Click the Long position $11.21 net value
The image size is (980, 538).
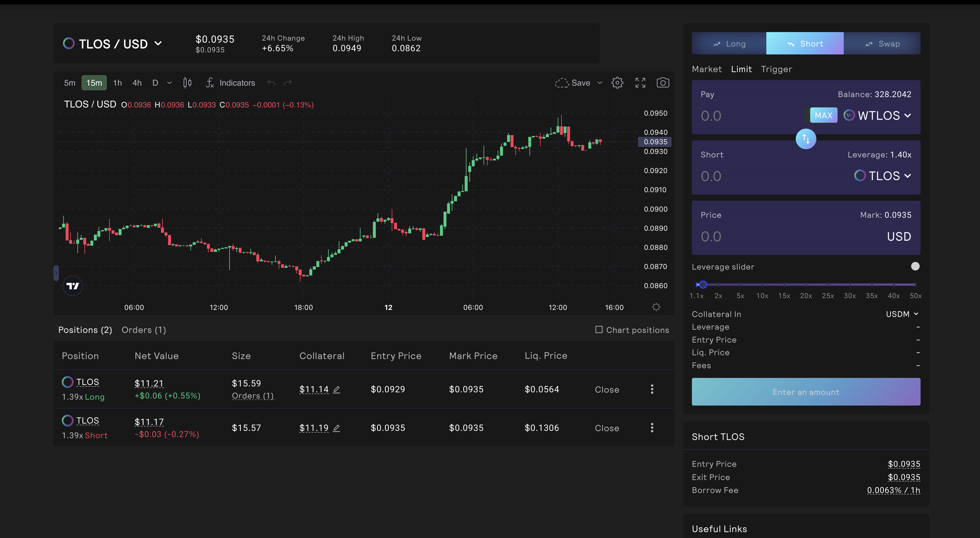tap(149, 383)
